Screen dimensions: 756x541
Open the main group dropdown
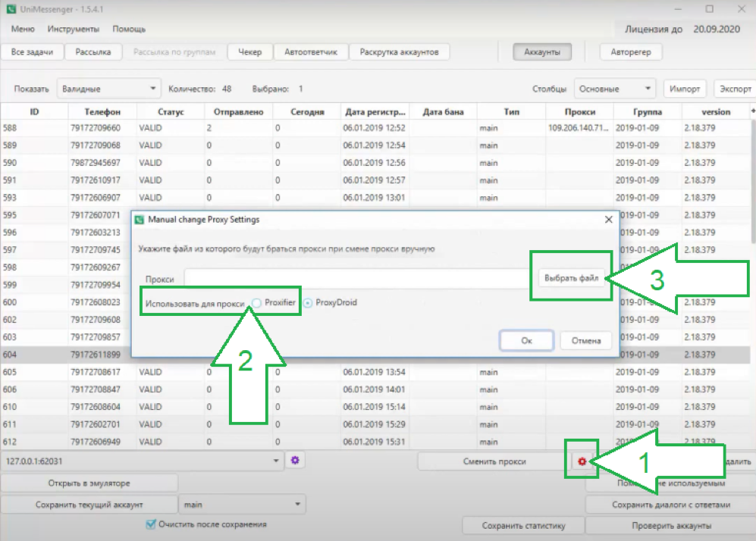[x=242, y=505]
